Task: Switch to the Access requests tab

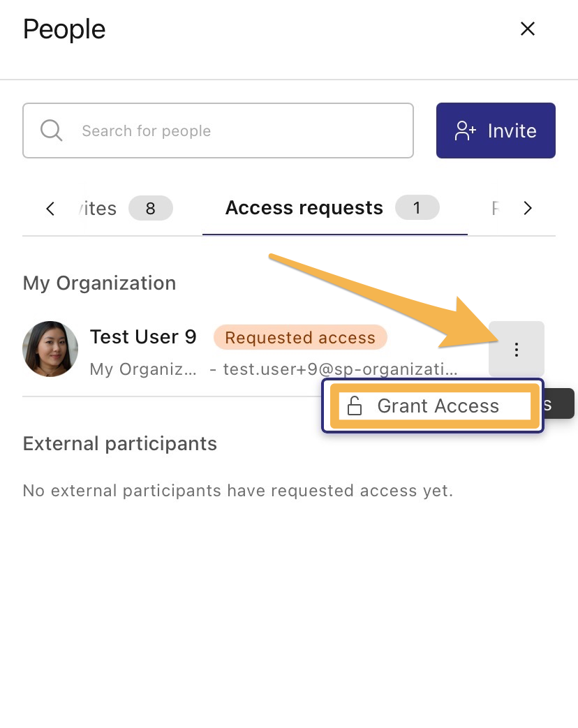Action: click(x=304, y=207)
